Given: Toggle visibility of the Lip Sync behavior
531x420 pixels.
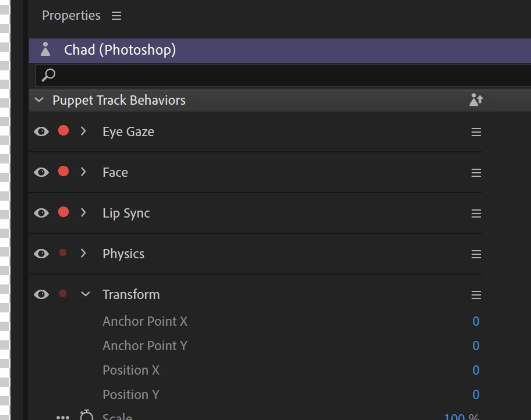Looking at the screenshot, I should pyautogui.click(x=41, y=213).
